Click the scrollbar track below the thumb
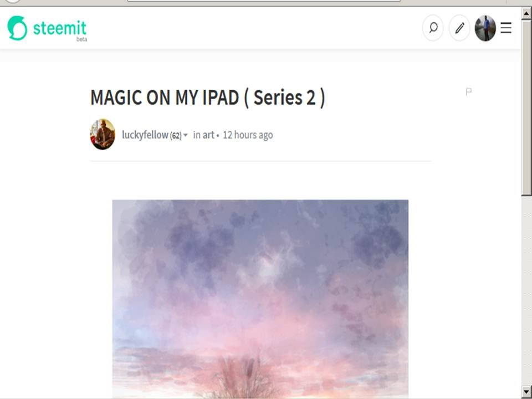Viewport: 532px width, 399px height. pos(526,290)
